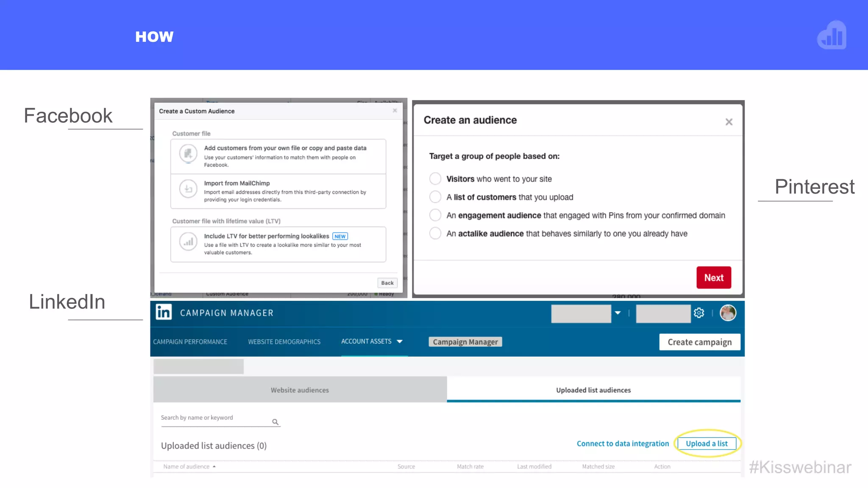Click the customer file upload icon
The image size is (868, 488).
[188, 153]
